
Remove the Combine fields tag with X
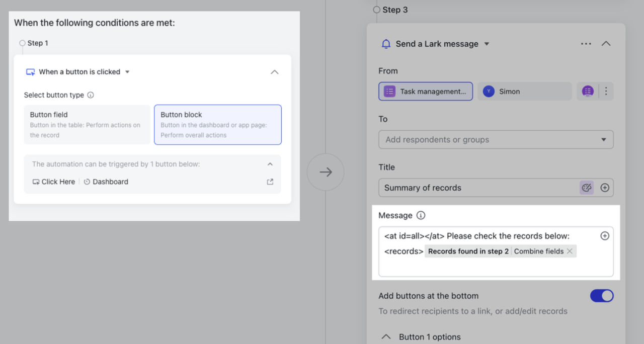pyautogui.click(x=570, y=251)
